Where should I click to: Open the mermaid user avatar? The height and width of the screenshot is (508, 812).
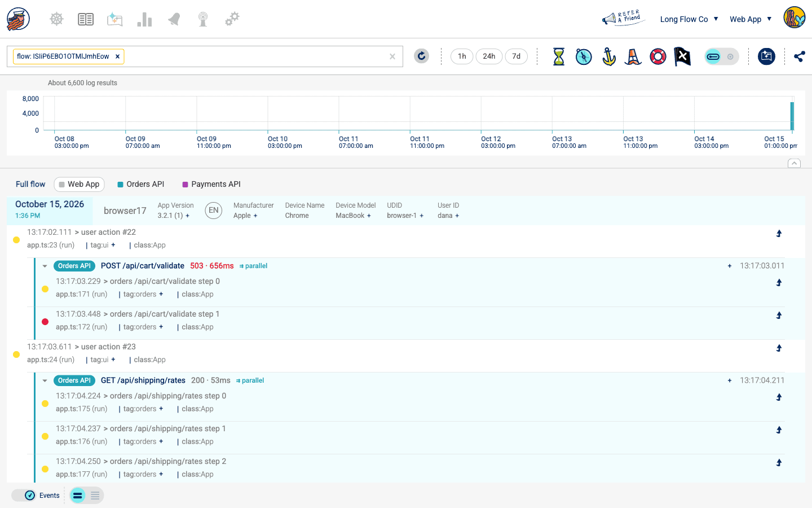[x=794, y=17]
